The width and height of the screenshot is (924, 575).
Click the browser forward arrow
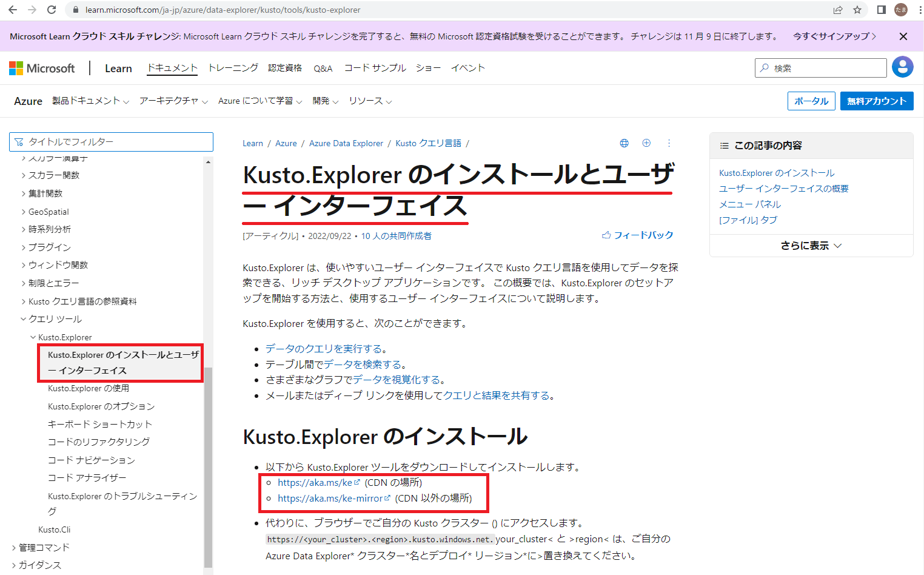point(32,10)
